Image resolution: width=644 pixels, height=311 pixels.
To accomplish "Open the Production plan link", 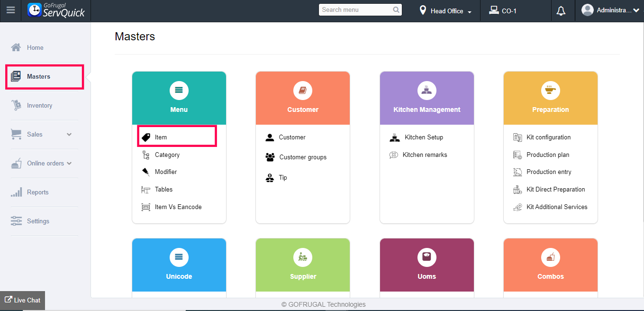I will [548, 155].
